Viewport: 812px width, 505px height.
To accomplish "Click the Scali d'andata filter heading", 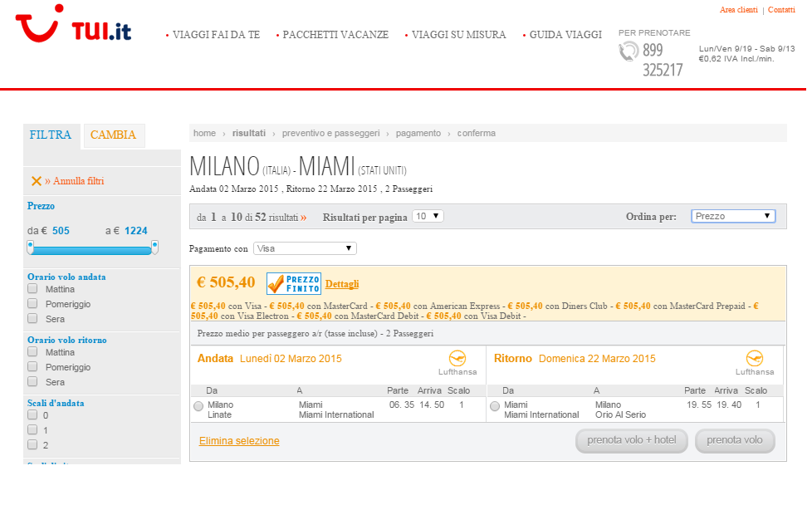I will [x=56, y=404].
